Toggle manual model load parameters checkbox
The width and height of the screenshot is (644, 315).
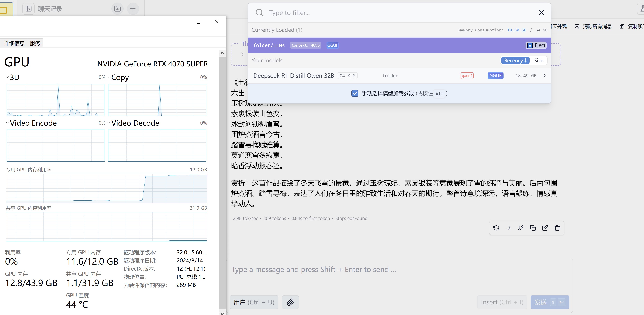click(x=355, y=94)
